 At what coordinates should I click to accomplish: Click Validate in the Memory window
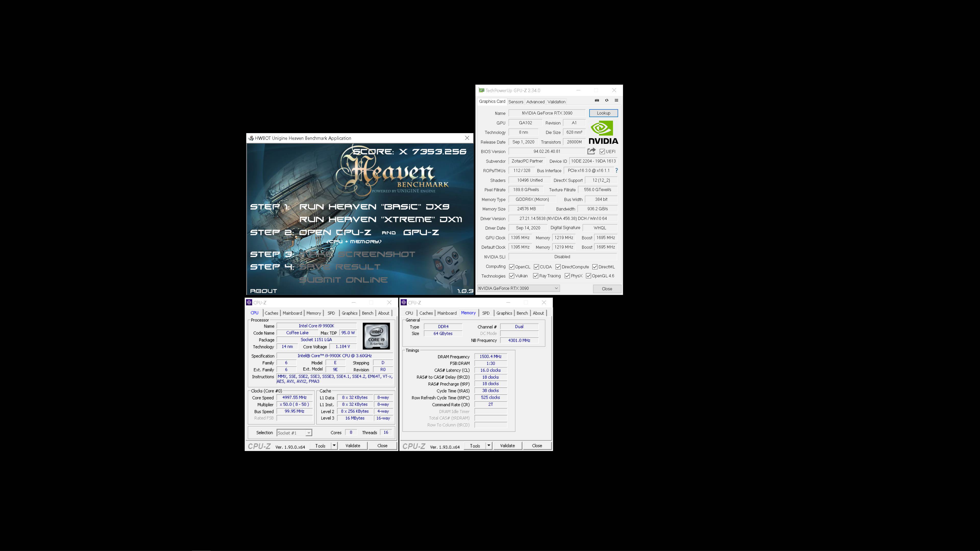pos(507,446)
